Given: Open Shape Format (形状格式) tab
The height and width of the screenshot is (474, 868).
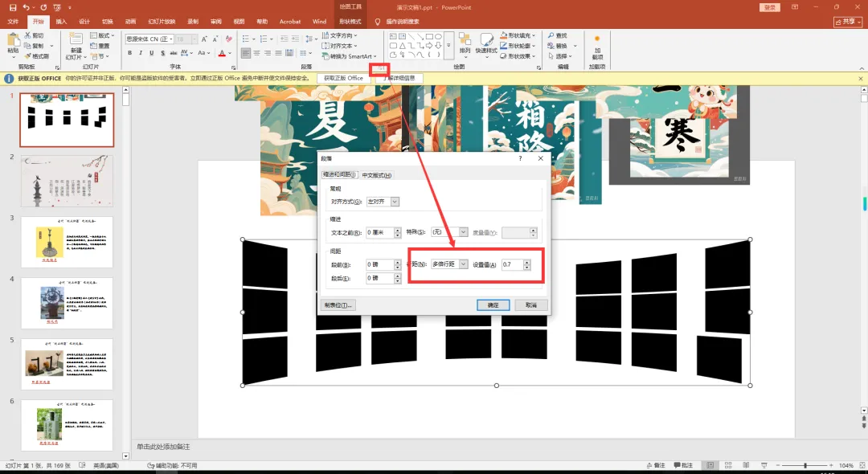Looking at the screenshot, I should (350, 22).
